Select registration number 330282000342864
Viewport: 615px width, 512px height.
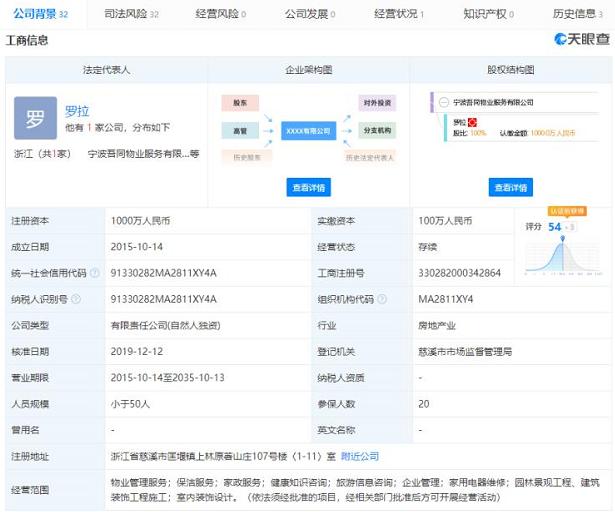pos(460,273)
